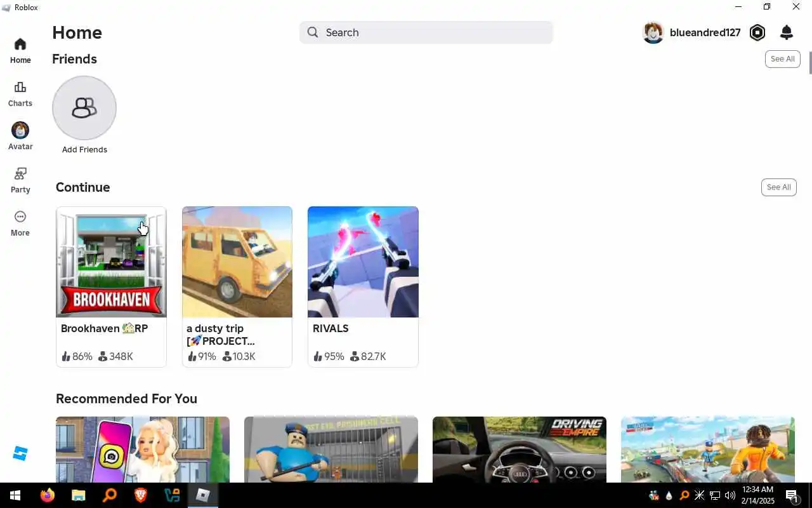Click the Search input field

pos(426,32)
